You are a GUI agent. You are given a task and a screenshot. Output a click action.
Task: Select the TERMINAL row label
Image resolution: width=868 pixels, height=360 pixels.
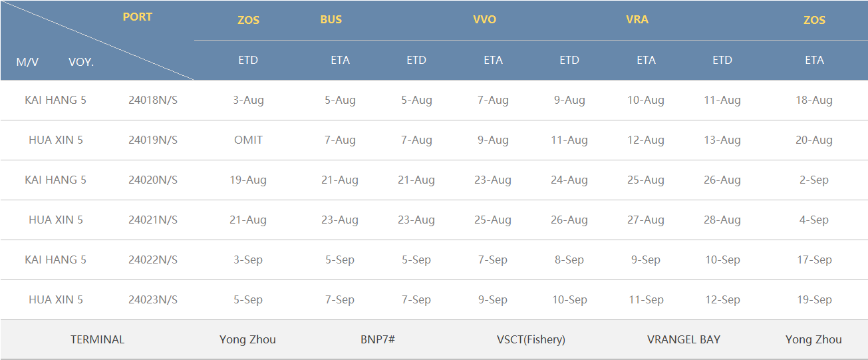(x=98, y=340)
